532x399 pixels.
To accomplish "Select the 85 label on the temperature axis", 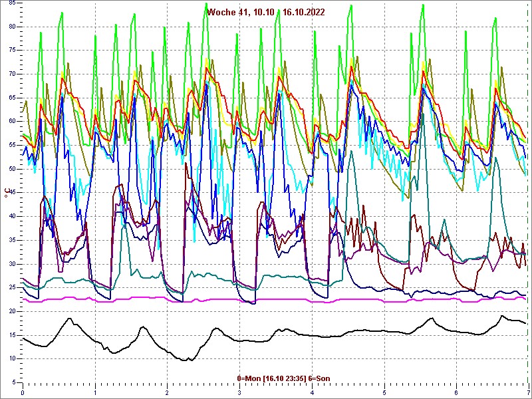I will (11, 3).
